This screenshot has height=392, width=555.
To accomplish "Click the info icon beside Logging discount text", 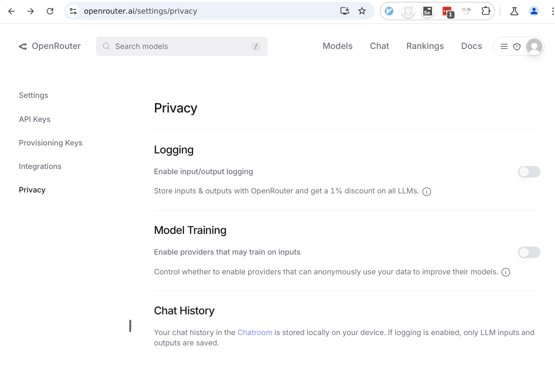I will coord(426,192).
